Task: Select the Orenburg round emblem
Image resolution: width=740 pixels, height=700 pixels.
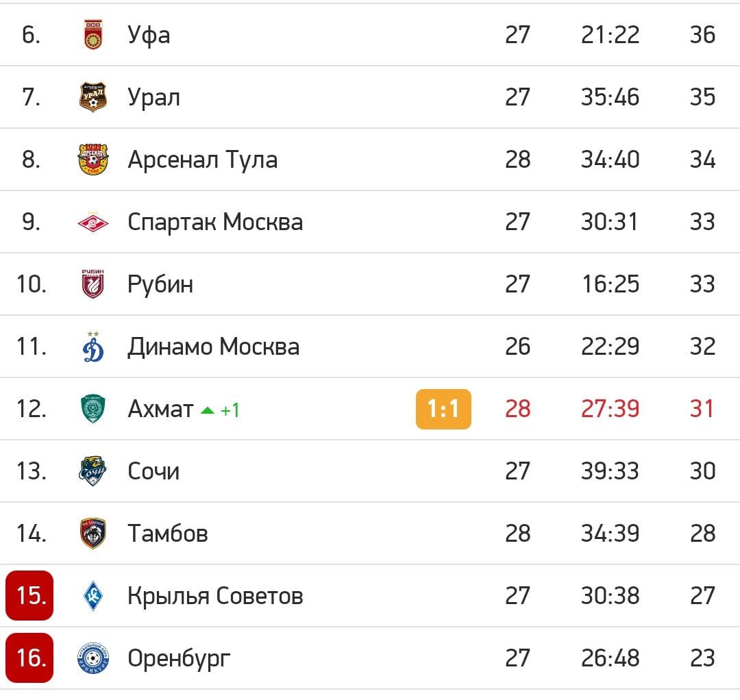Action: tap(93, 658)
